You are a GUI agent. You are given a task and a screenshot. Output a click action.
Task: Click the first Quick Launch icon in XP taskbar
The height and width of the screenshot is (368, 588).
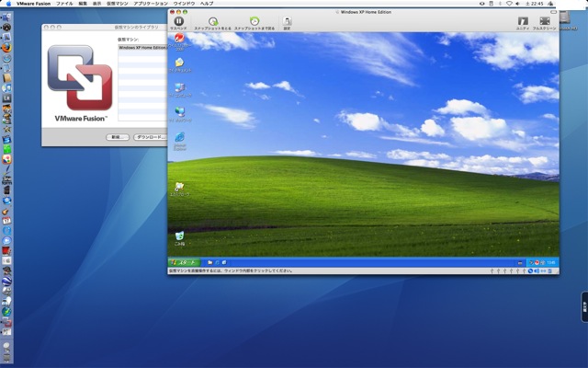(210, 262)
